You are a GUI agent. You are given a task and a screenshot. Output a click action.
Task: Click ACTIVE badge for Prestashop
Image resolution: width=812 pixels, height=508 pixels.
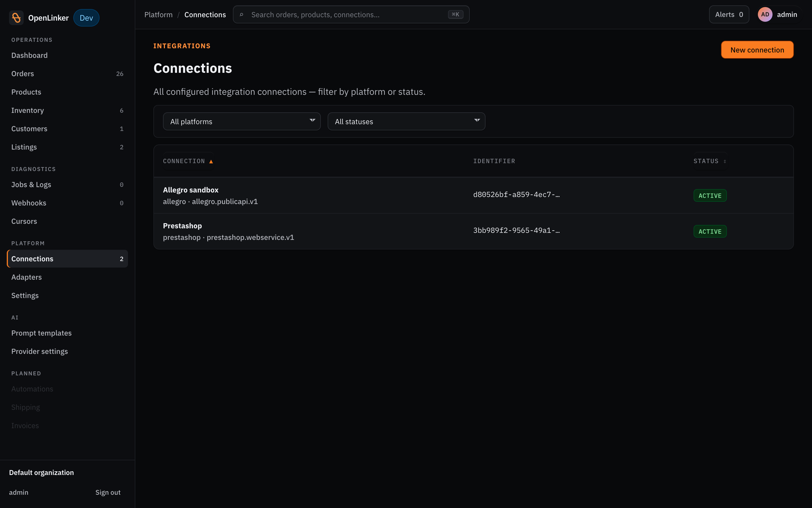[710, 231]
